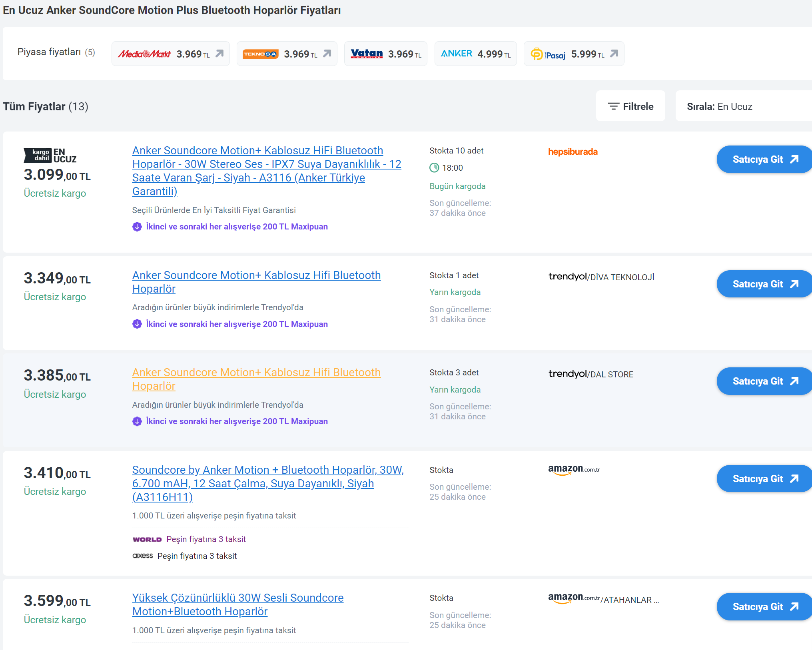Click 'Son güncelleme: 37 dakika önce' text
812x650 pixels.
coord(460,208)
